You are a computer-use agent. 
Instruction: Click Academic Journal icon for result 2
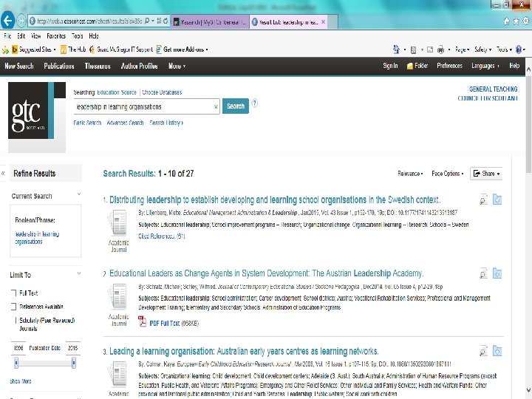(x=117, y=297)
